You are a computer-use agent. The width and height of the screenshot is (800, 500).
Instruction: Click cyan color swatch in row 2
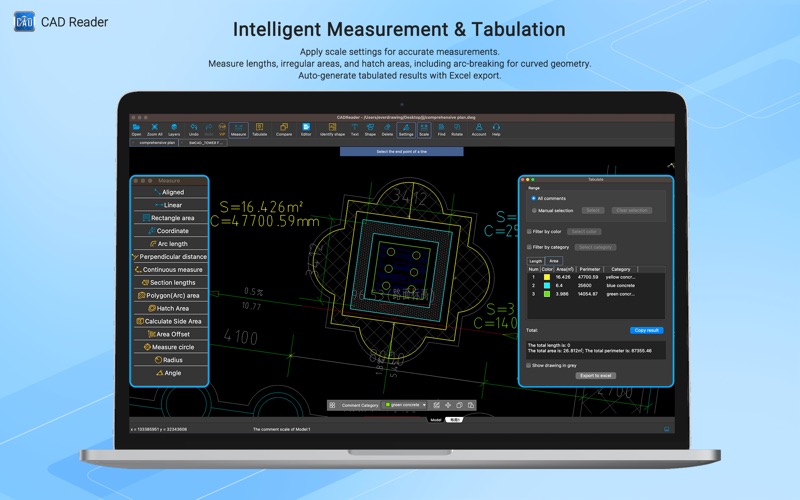(547, 286)
